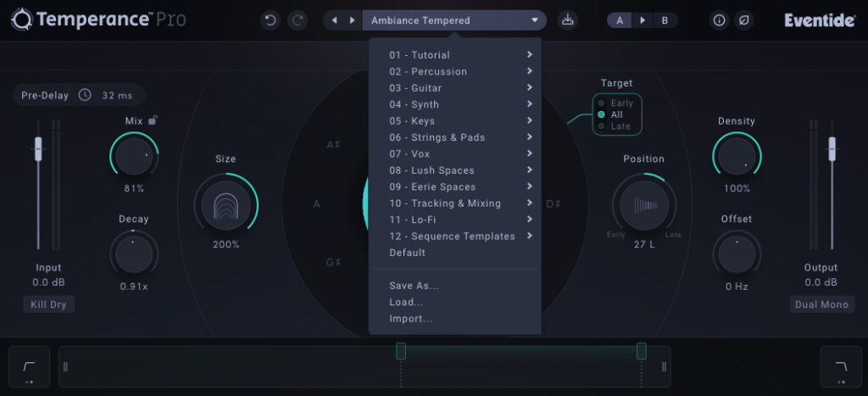The image size is (868, 396).
Task: Click the Mix knob
Action: point(134,156)
